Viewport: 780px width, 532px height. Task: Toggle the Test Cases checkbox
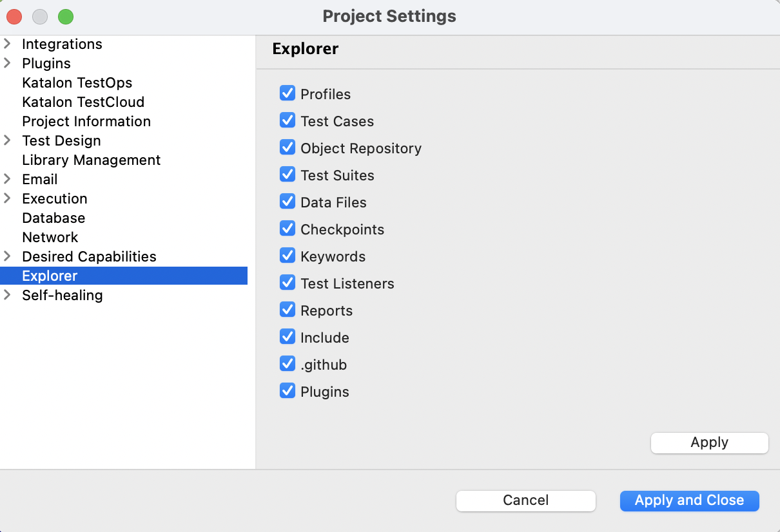pyautogui.click(x=288, y=121)
